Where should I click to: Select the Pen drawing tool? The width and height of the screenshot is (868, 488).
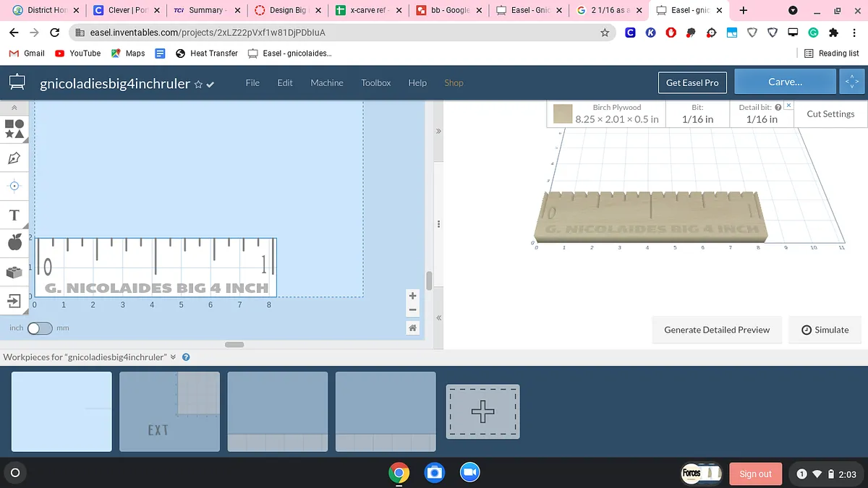coord(14,158)
